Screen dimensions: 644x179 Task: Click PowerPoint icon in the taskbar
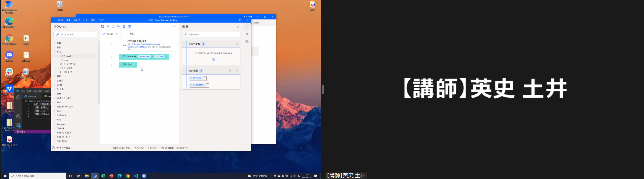pyautogui.click(x=111, y=176)
